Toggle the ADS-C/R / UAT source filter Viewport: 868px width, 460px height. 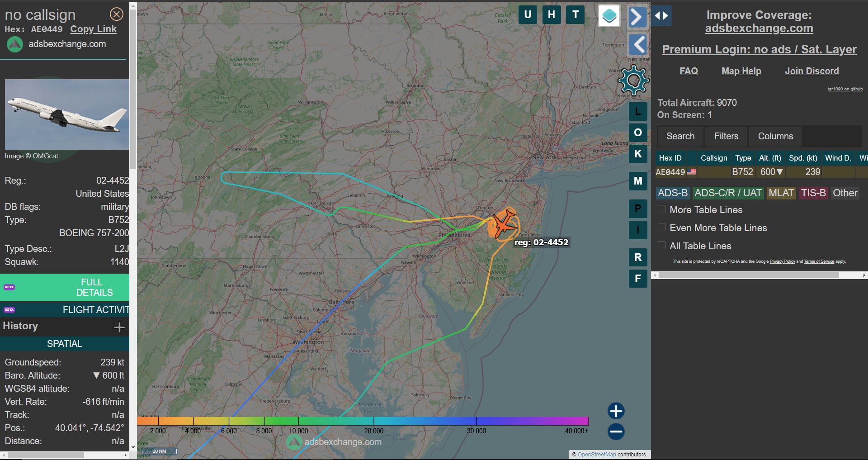click(x=728, y=193)
